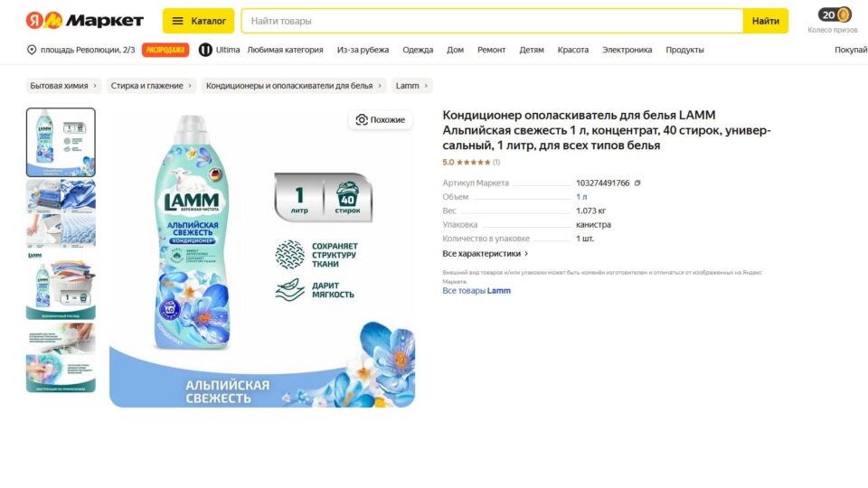Copy the Market article number
Screen dimensions: 868x488
point(637,183)
